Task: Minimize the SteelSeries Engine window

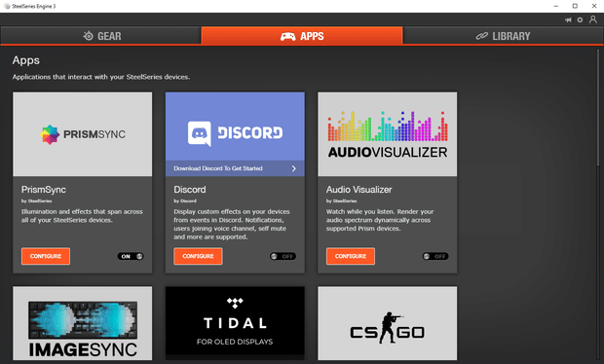Action: pos(556,6)
